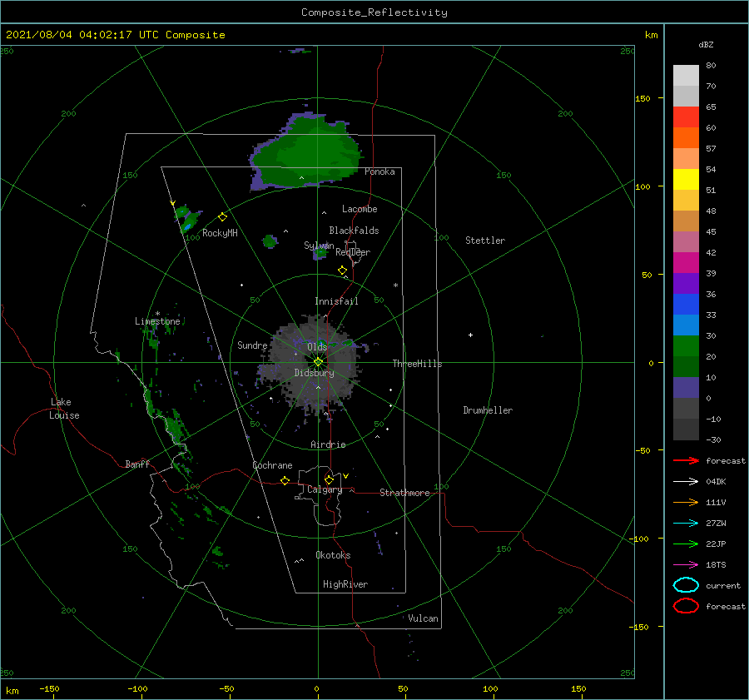
Task: Click the Sundre label
Action: [x=252, y=345]
